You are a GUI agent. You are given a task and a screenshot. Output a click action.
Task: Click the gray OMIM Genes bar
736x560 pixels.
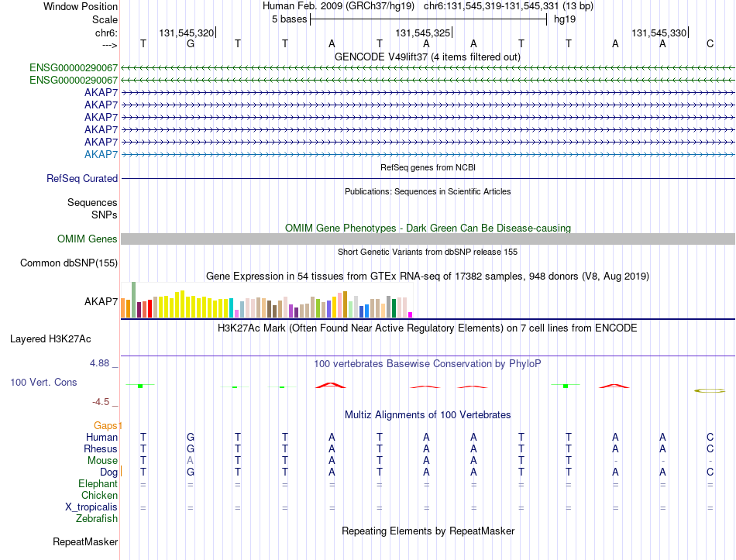tap(428, 239)
